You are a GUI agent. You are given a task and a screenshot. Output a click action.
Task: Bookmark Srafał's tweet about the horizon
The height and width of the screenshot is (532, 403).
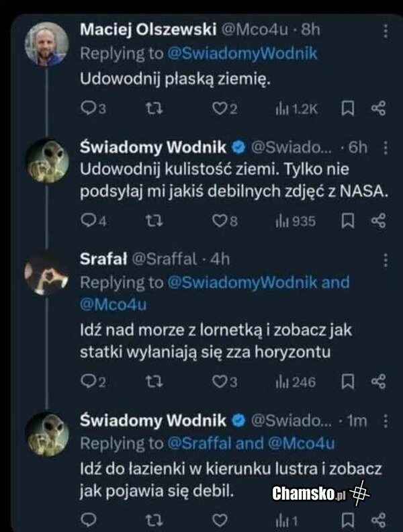tap(347, 382)
